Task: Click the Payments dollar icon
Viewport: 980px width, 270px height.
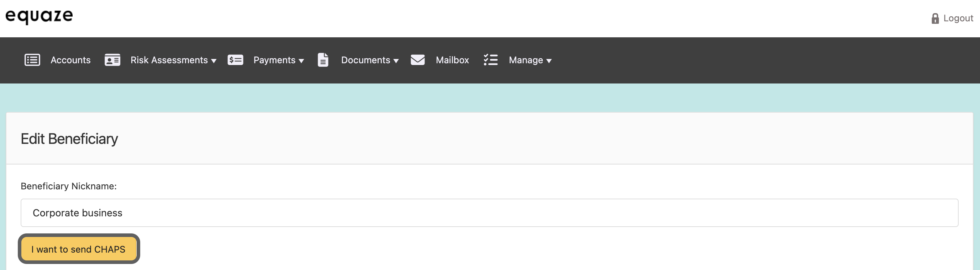Action: [235, 60]
